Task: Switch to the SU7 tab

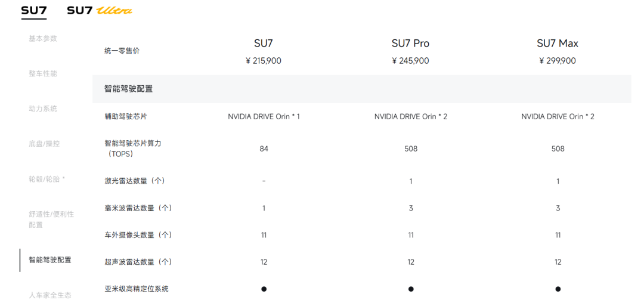Action: coord(33,10)
